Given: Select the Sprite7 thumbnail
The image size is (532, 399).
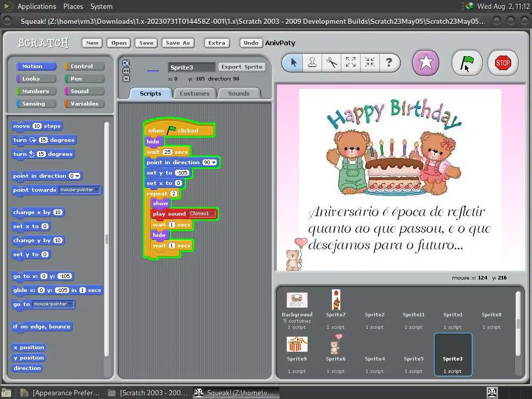Looking at the screenshot, I should [336, 300].
